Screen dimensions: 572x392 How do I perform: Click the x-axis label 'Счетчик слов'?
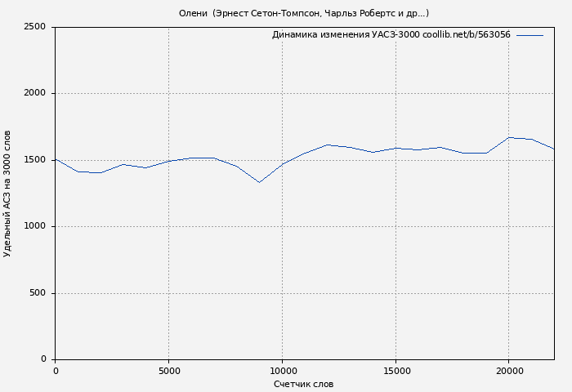point(303,384)
